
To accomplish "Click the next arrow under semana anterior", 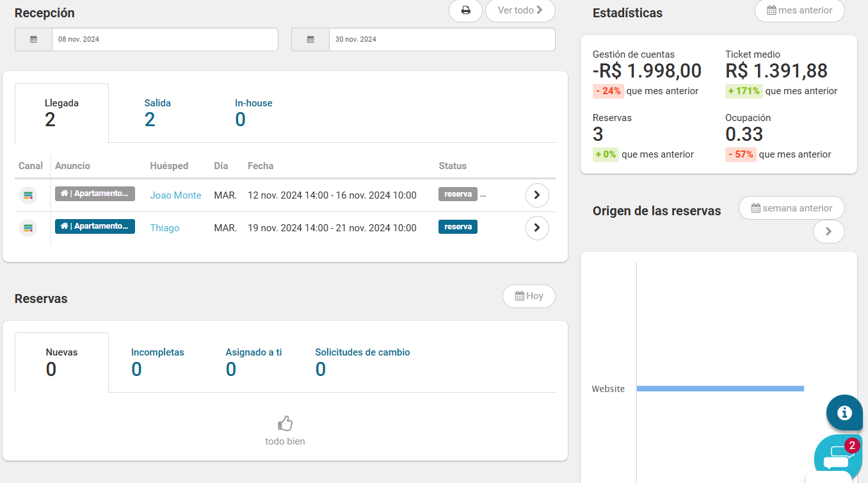I will (829, 232).
